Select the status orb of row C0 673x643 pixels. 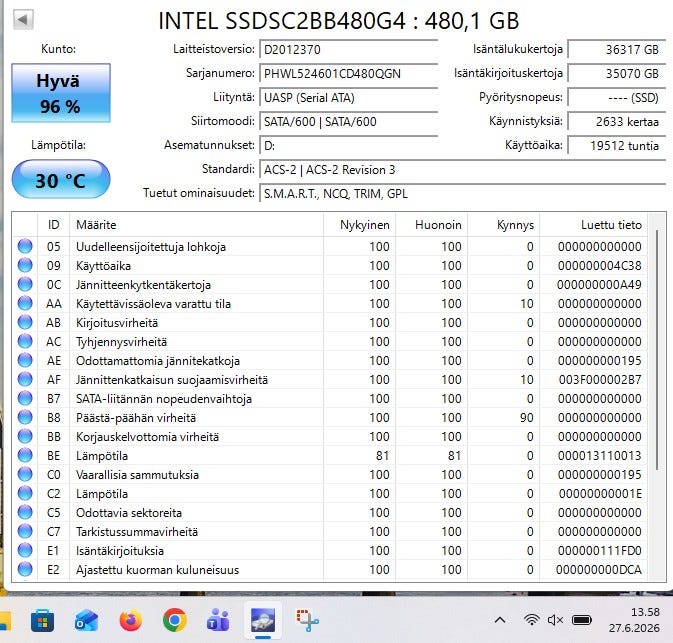point(25,474)
